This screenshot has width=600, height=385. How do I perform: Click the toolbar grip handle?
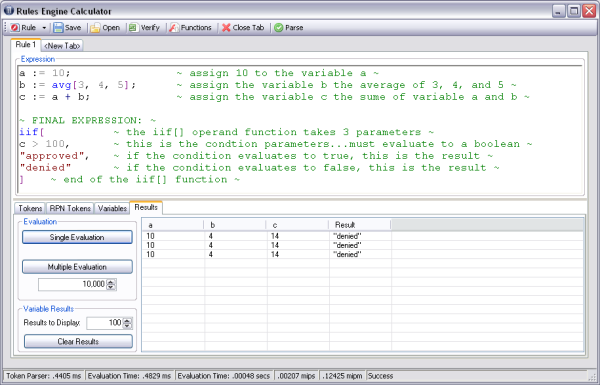click(x=6, y=28)
